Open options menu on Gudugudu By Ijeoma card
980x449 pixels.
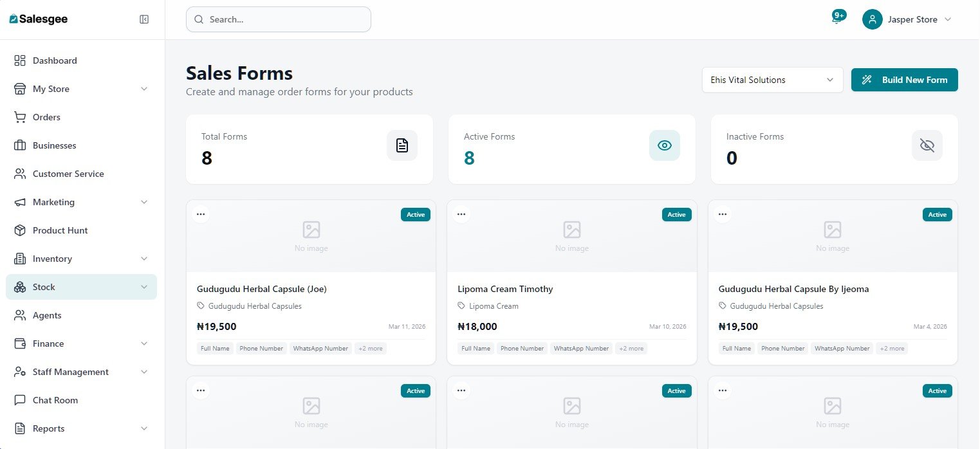[x=723, y=214]
